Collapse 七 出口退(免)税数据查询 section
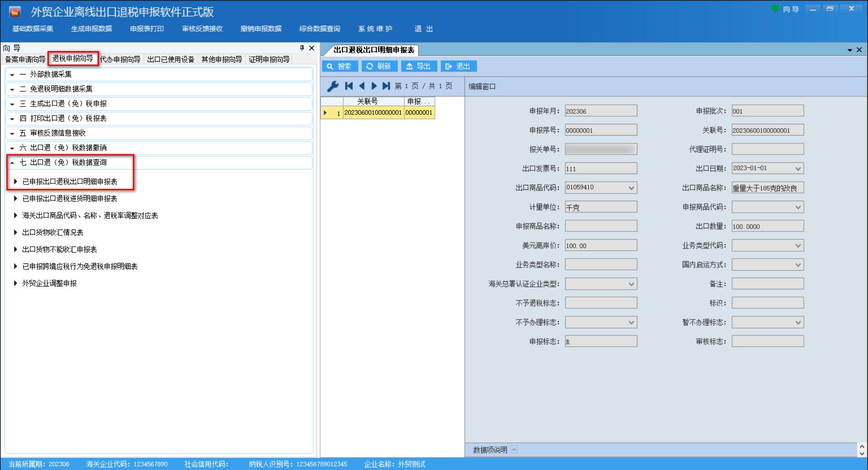The image size is (868, 470). pyautogui.click(x=12, y=163)
